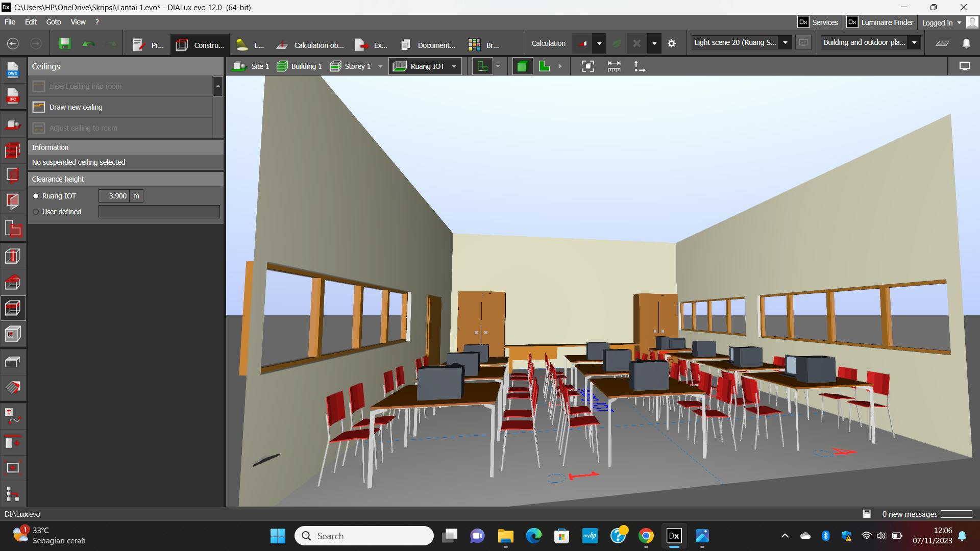
Task: Select the Ruang IOT radio button
Action: 36,196
